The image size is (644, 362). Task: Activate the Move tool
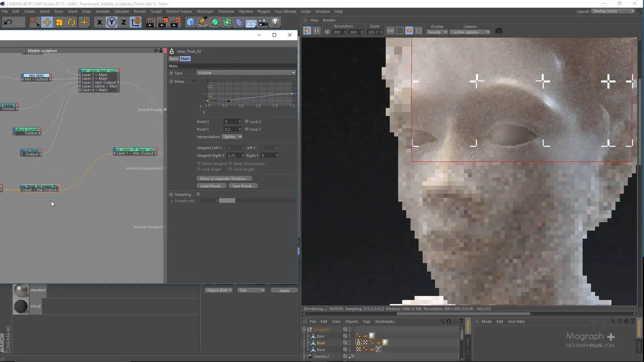pyautogui.click(x=47, y=22)
